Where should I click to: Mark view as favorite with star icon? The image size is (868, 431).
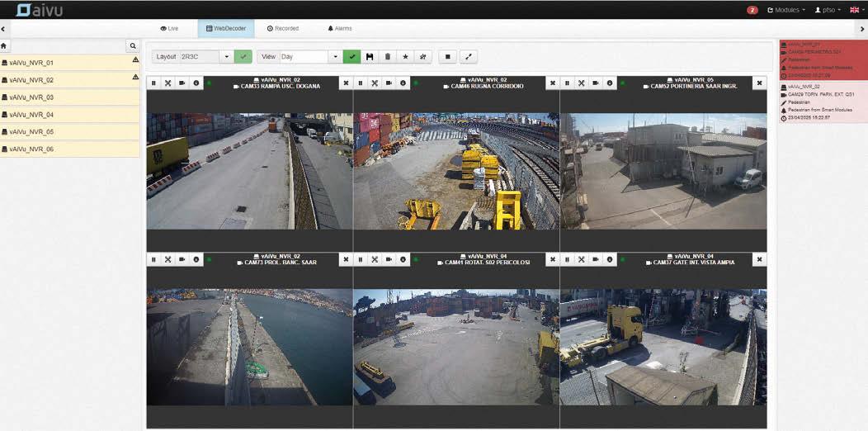pyautogui.click(x=405, y=57)
